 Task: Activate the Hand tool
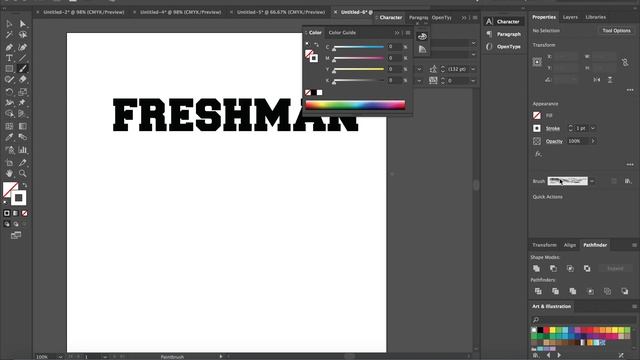pos(9,173)
